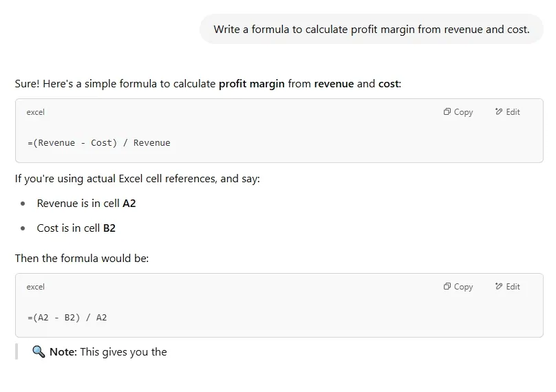Click the Copy icon in the first code block
Viewport: 556px width, 392px height.
tap(447, 112)
